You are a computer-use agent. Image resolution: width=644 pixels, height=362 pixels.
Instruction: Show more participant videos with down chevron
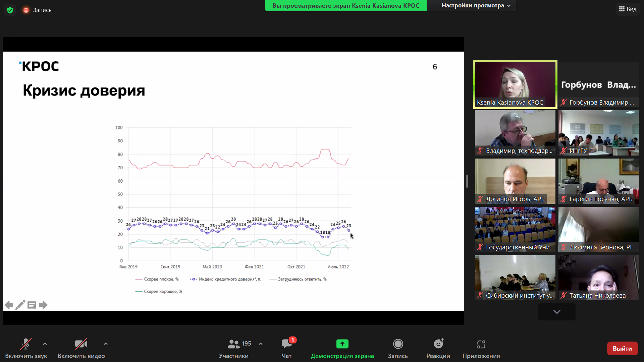[557, 312]
